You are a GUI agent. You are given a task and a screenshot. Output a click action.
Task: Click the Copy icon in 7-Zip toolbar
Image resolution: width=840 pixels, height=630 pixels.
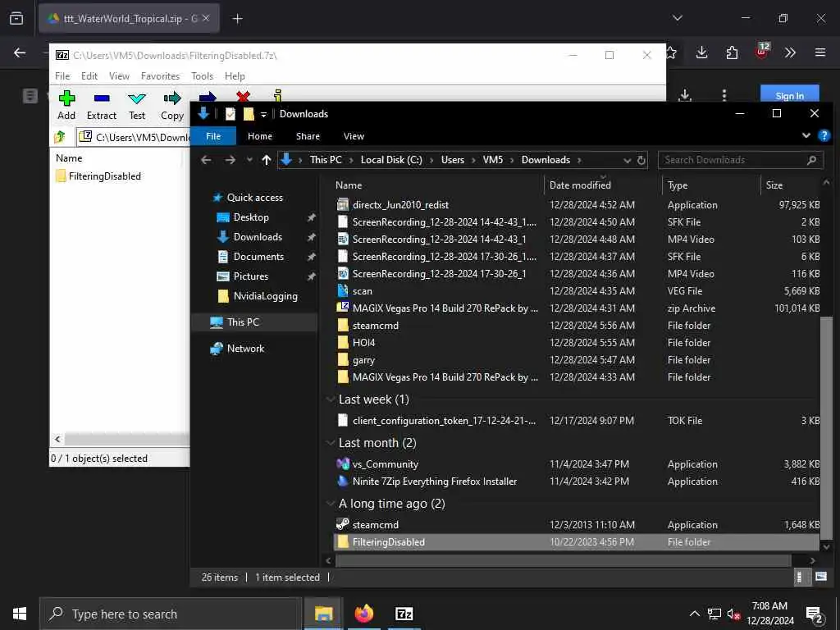(172, 98)
